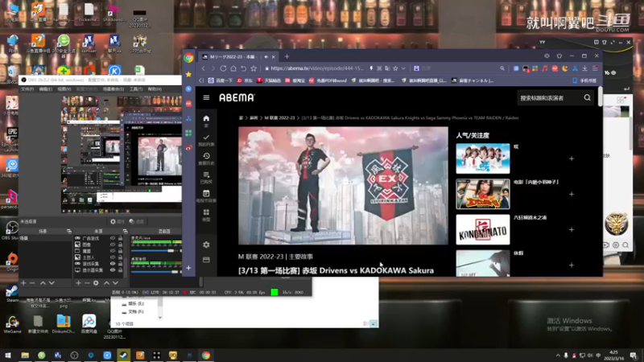Toggle visibility eye of first OBS source
The width and height of the screenshot is (644, 362).
pos(113,238)
